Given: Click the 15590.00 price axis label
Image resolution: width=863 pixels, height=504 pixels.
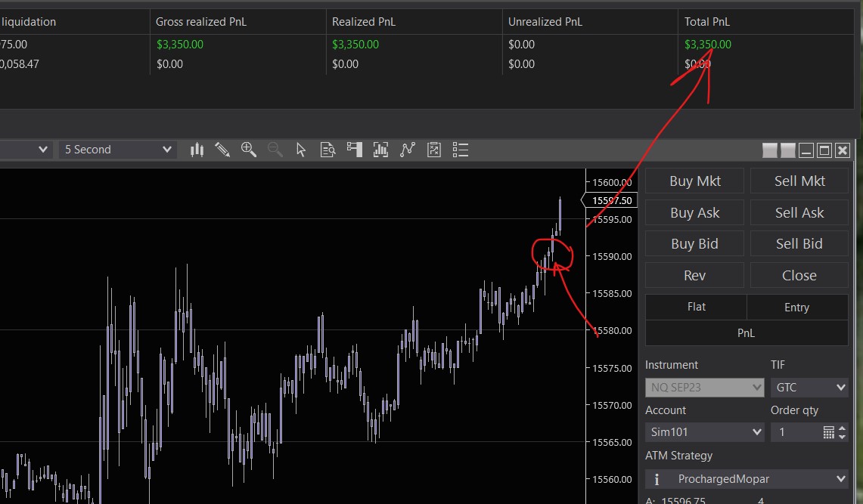Looking at the screenshot, I should [x=612, y=257].
